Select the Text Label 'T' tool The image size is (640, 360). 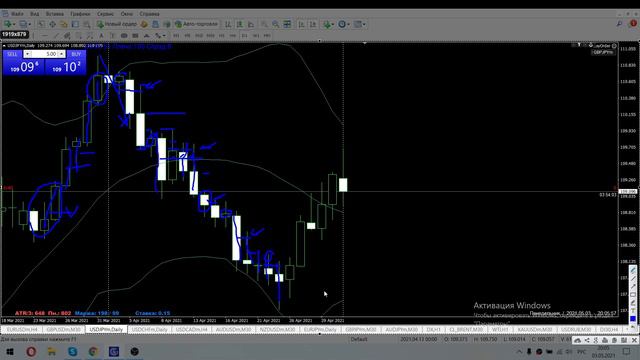pyautogui.click(x=112, y=36)
